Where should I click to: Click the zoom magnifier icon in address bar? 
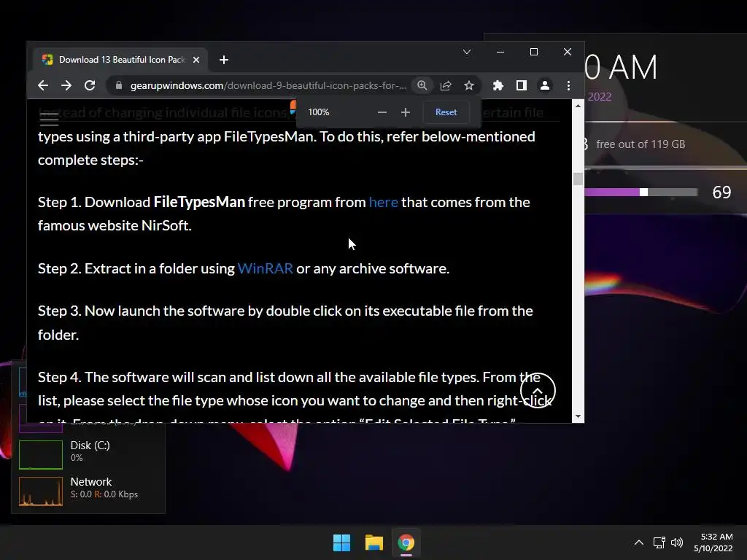point(422,85)
